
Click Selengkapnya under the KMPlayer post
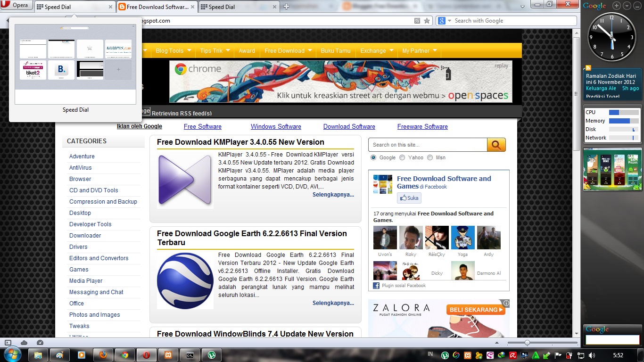pos(333,195)
